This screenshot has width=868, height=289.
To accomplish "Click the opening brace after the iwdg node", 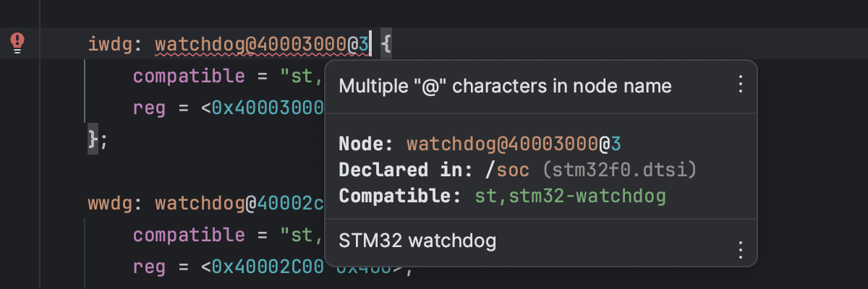I will point(386,46).
